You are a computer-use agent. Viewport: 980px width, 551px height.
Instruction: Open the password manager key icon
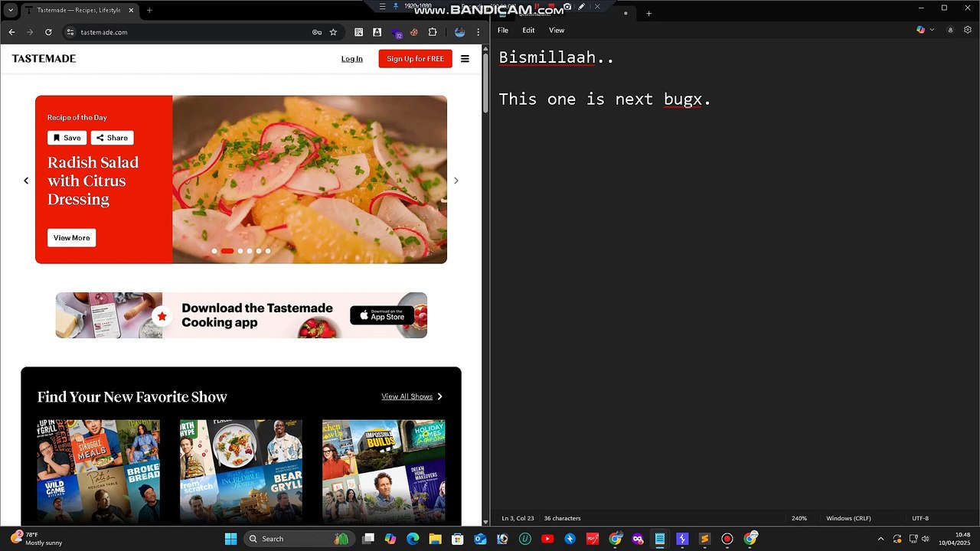[317, 32]
